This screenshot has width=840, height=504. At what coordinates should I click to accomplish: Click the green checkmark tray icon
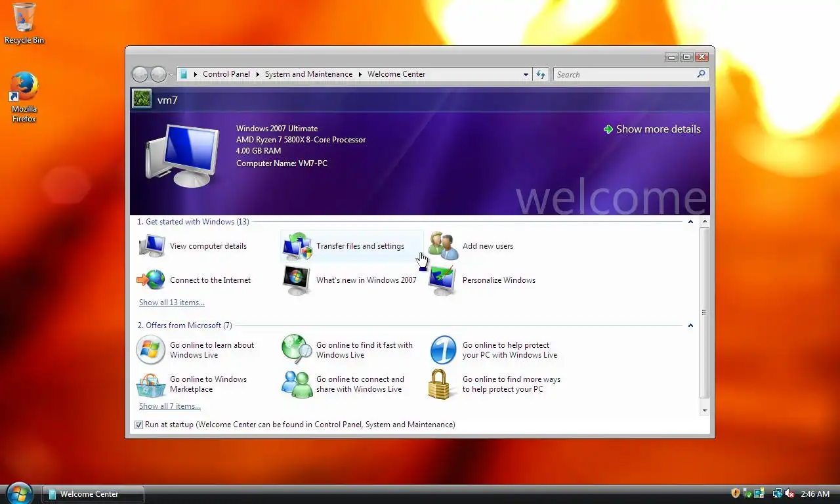pos(747,493)
